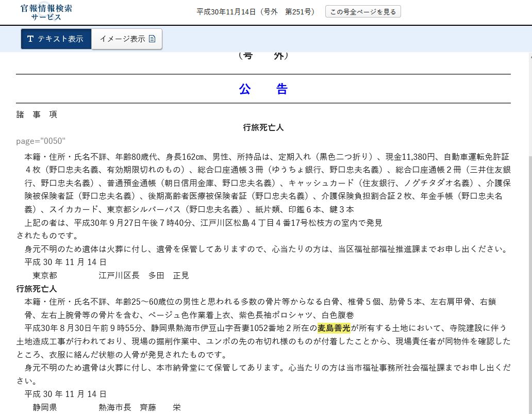Click the 静岡県 text at the bottom
The image size is (532, 414).
[45, 407]
